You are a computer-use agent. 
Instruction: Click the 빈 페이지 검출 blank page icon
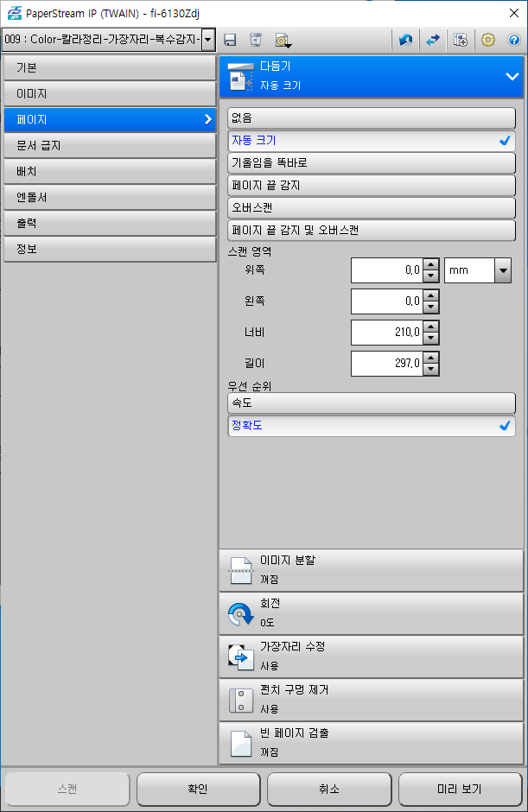[241, 744]
